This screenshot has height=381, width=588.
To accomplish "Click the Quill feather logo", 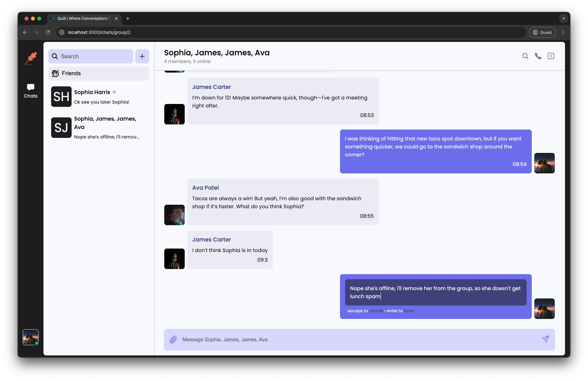I will coord(31,59).
